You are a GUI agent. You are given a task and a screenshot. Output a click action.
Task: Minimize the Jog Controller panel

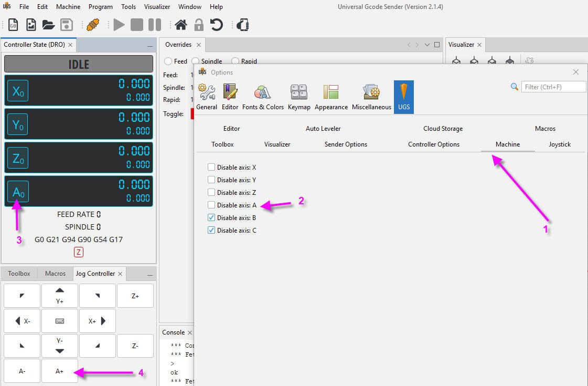(x=149, y=275)
